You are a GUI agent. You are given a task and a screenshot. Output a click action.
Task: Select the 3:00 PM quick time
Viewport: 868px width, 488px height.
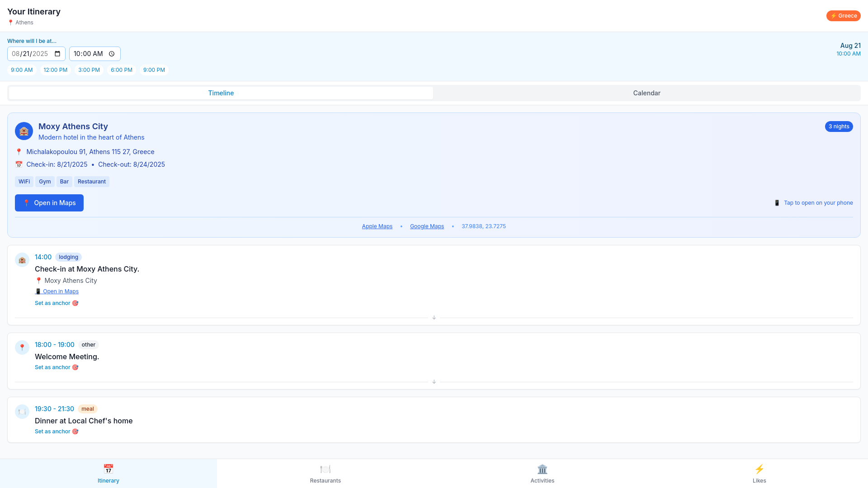(x=89, y=70)
